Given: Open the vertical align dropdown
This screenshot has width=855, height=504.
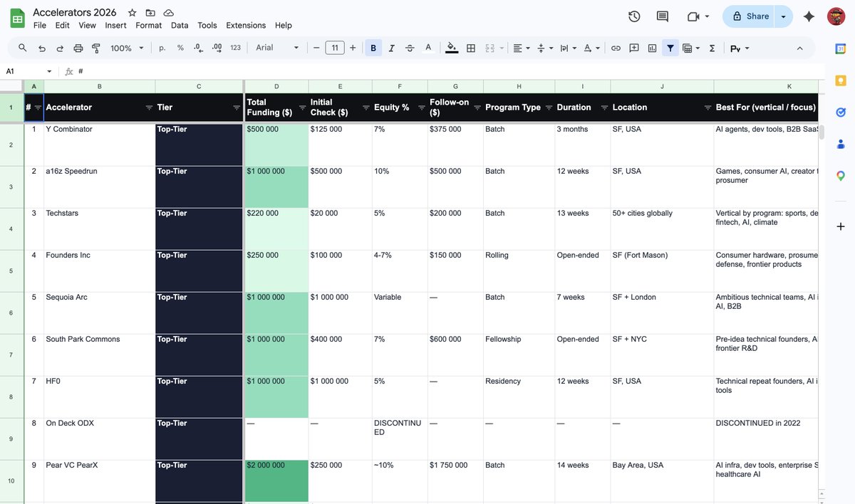Looking at the screenshot, I should tap(544, 48).
